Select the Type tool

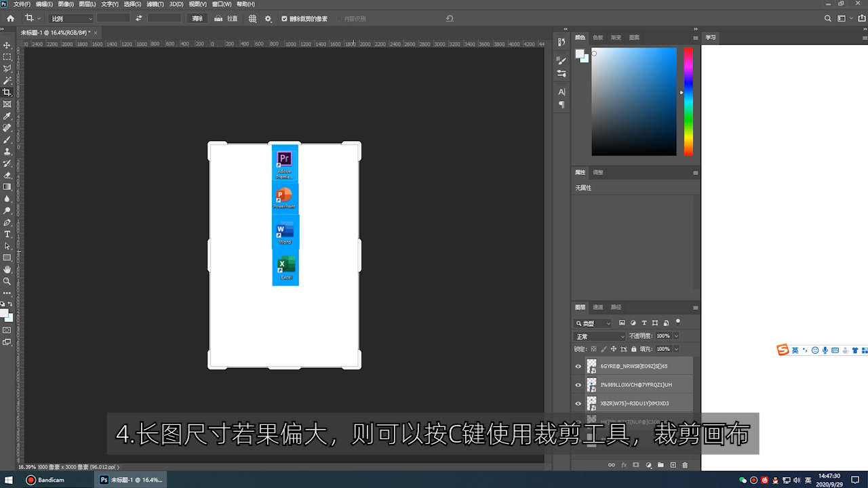click(x=7, y=234)
